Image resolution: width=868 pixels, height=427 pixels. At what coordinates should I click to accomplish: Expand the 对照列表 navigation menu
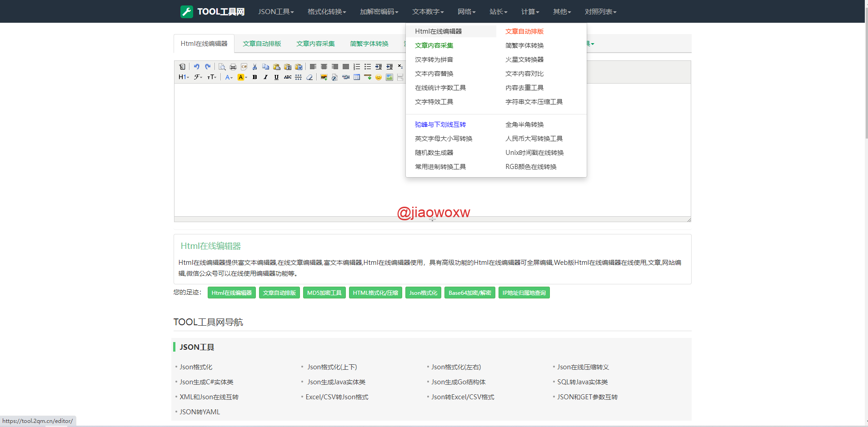[600, 11]
